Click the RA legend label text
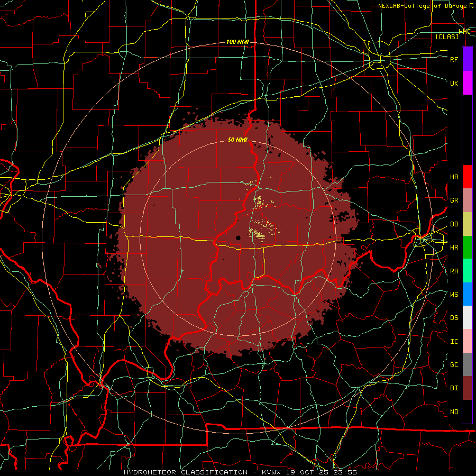The width and height of the screenshot is (476, 476). [x=454, y=271]
